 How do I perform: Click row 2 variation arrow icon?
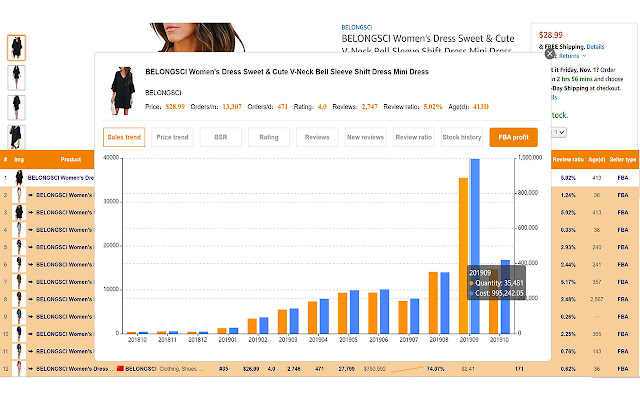tap(30, 195)
